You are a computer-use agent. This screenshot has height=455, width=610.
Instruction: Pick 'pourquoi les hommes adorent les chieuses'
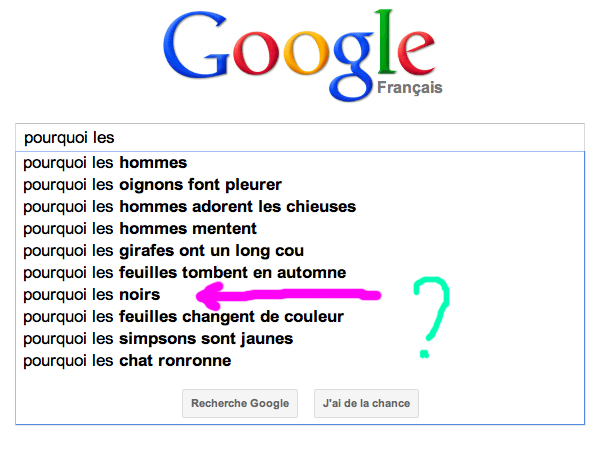(189, 206)
